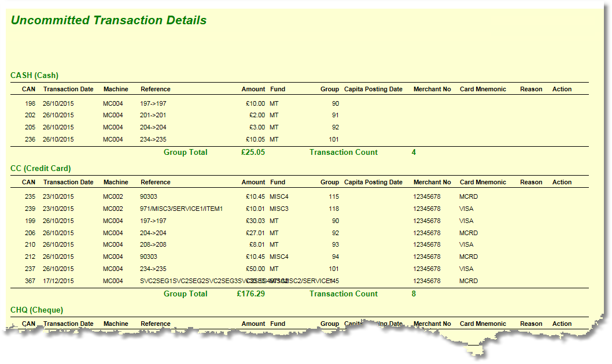The image size is (612, 364).
Task: Select reference 201->201 in the Cash table
Action: tap(153, 116)
